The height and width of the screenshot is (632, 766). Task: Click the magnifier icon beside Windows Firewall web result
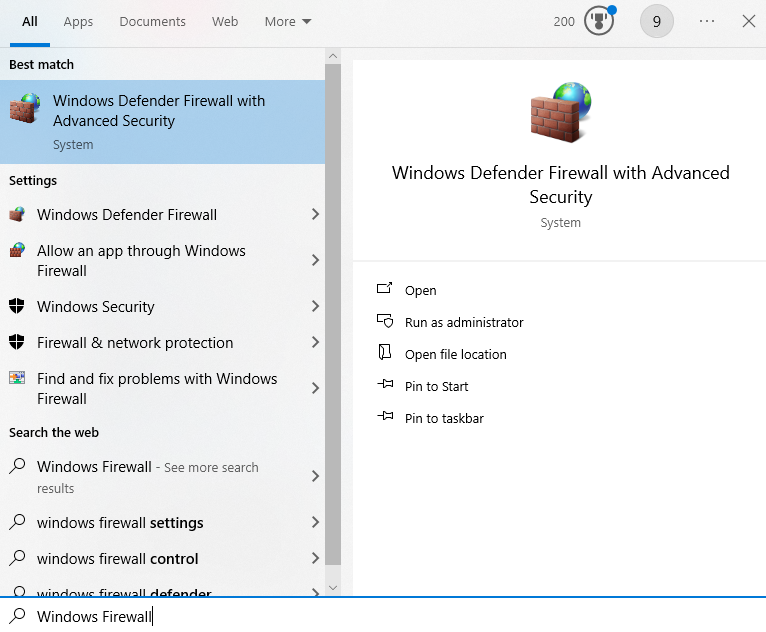tap(17, 466)
